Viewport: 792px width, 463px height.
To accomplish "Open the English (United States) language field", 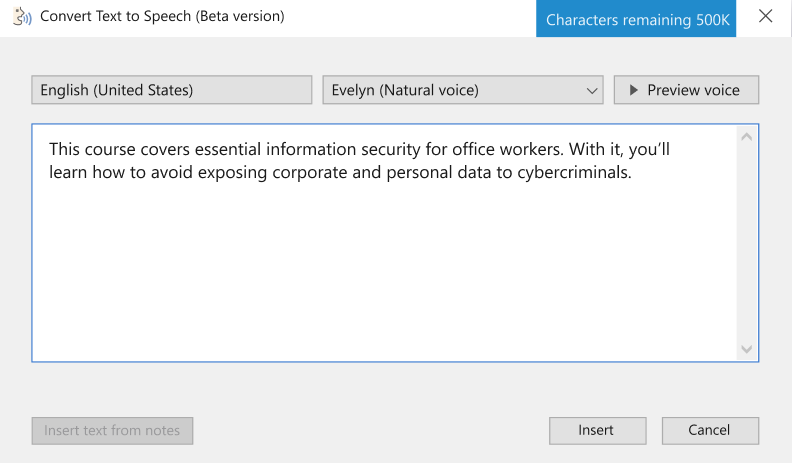I will 172,90.
